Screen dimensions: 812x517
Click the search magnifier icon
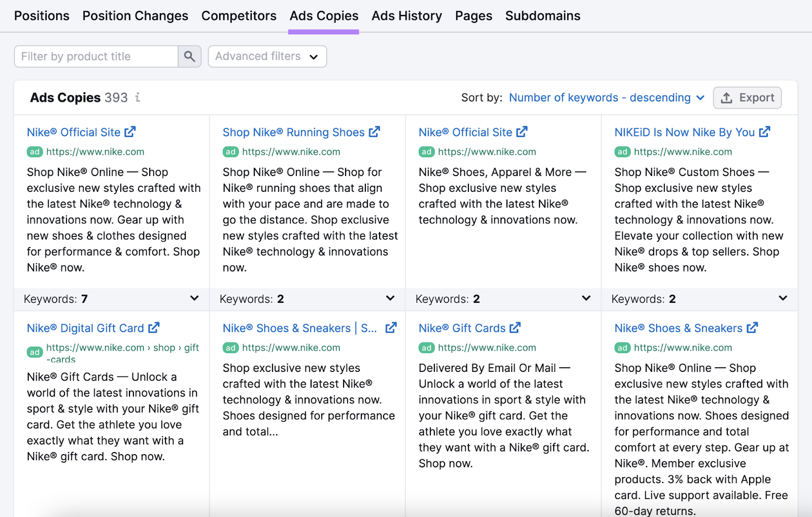(x=189, y=56)
